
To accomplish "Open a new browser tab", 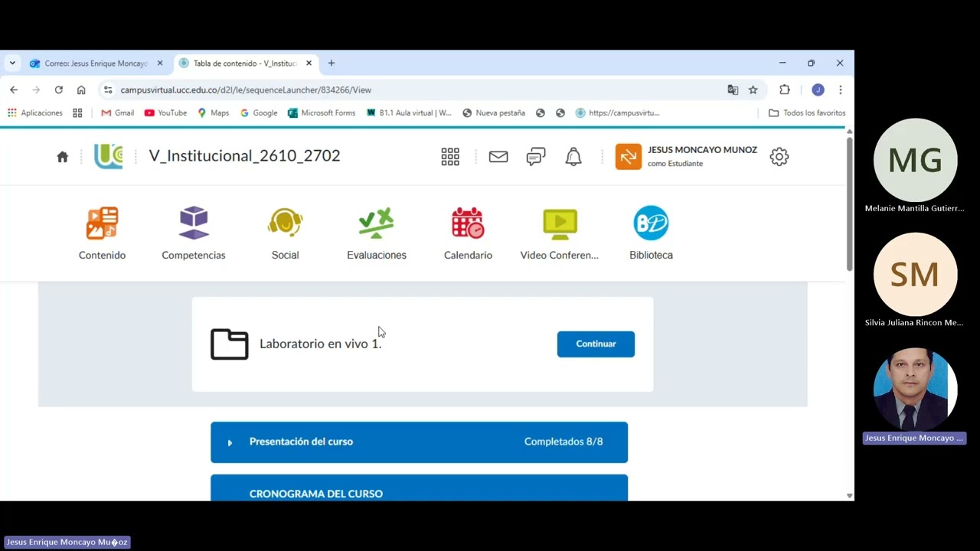I will point(332,64).
